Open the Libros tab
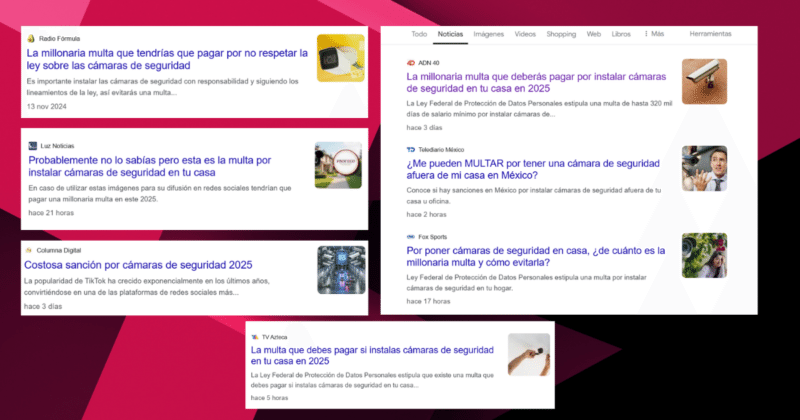Viewport: 800px width, 420px height. 621,34
